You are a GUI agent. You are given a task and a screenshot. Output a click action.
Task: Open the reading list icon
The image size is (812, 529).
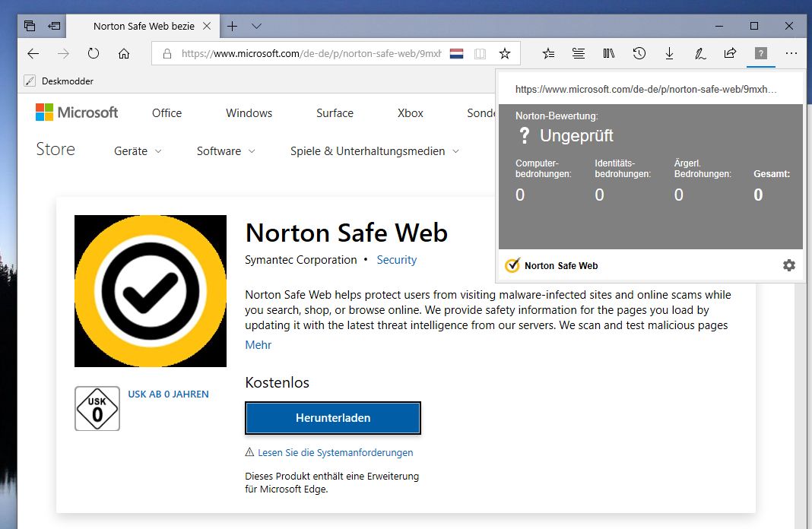pos(579,53)
